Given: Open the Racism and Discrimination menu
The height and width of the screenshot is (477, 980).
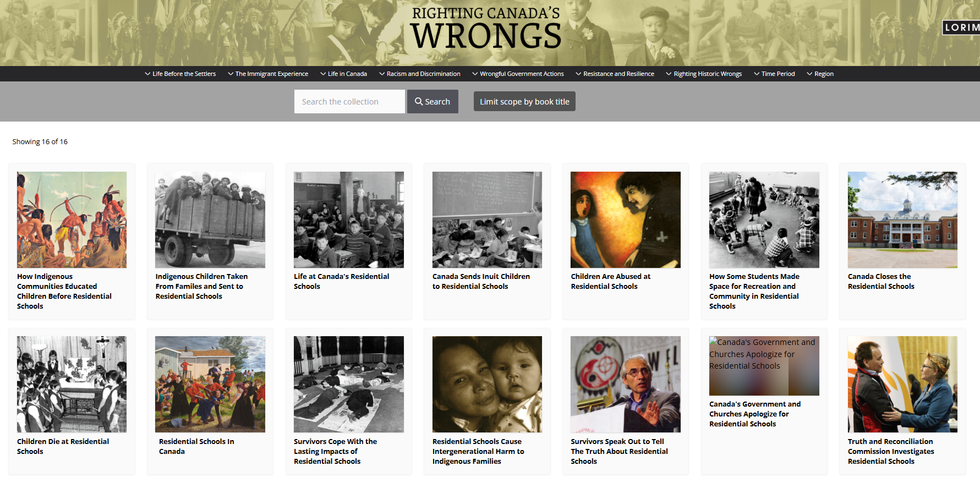Looking at the screenshot, I should [x=419, y=74].
